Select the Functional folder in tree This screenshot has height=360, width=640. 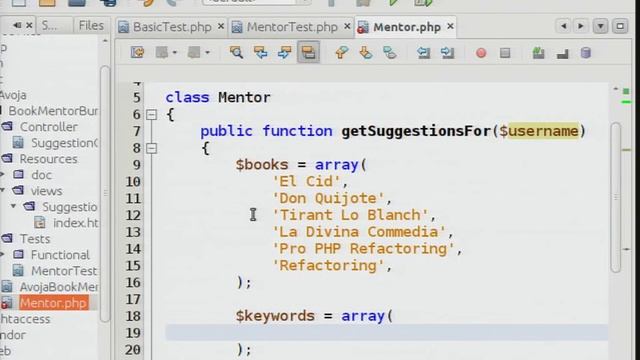click(x=60, y=255)
